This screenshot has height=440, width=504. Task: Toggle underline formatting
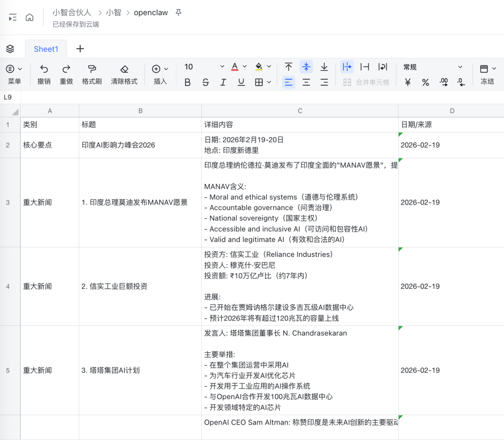[241, 82]
